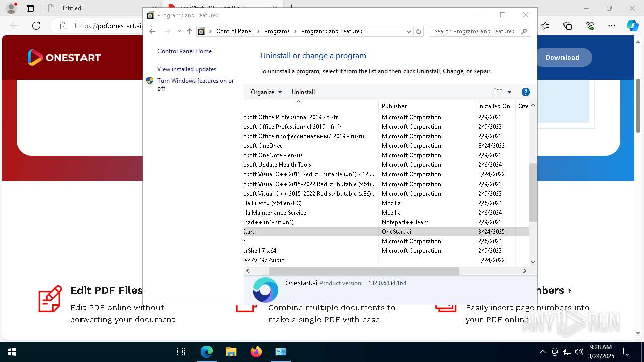Open View installed updates link

[x=187, y=69]
